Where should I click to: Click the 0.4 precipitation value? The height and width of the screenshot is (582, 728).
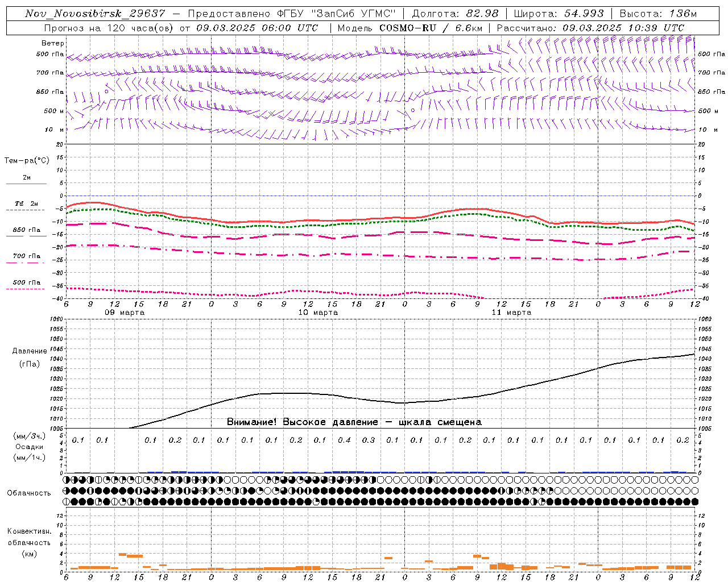(344, 440)
